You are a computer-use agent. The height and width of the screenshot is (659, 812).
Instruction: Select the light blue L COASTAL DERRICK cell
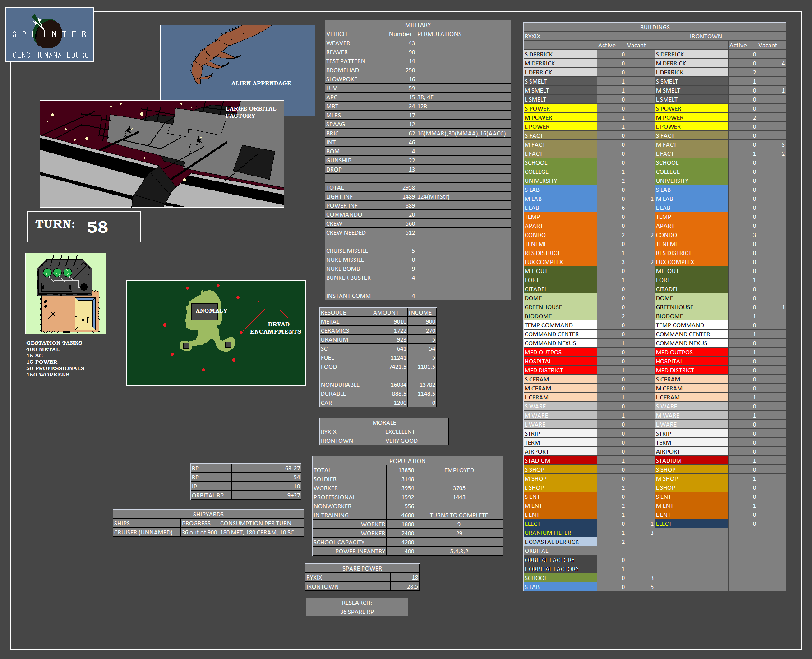pyautogui.click(x=560, y=542)
